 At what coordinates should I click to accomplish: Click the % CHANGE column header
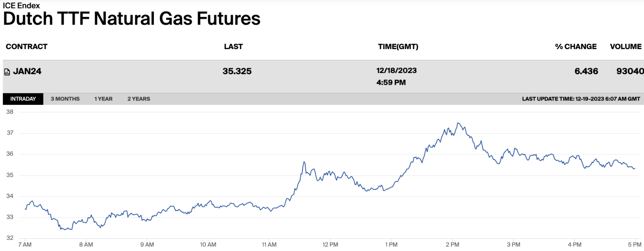coord(576,47)
